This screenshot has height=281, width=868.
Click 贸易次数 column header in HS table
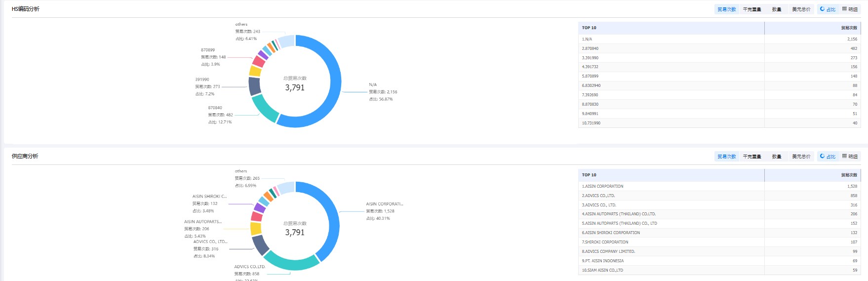click(x=849, y=28)
